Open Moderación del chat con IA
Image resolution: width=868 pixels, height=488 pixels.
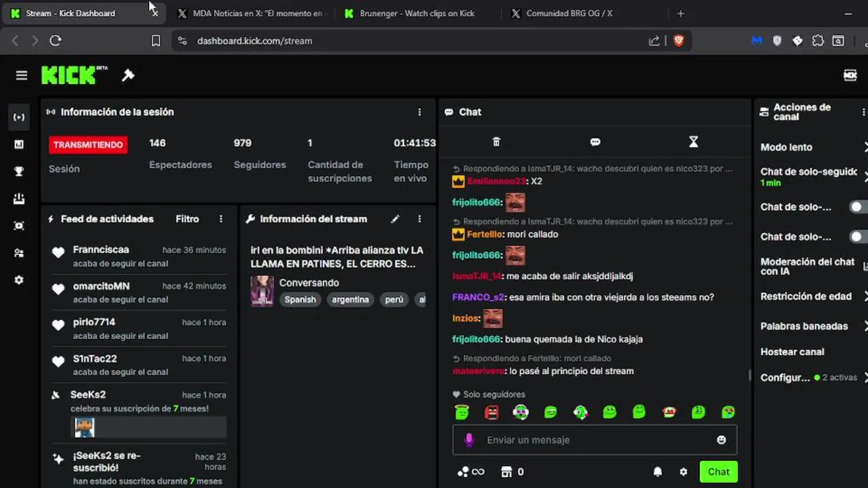[x=812, y=266]
